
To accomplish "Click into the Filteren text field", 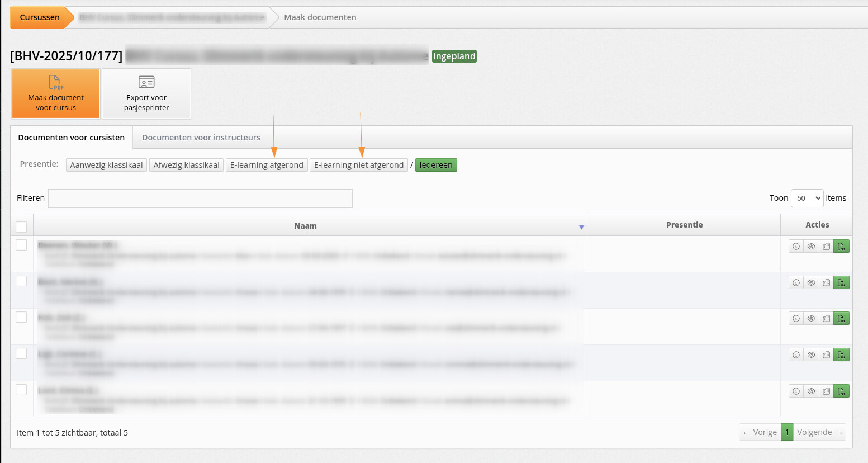I will (200, 199).
